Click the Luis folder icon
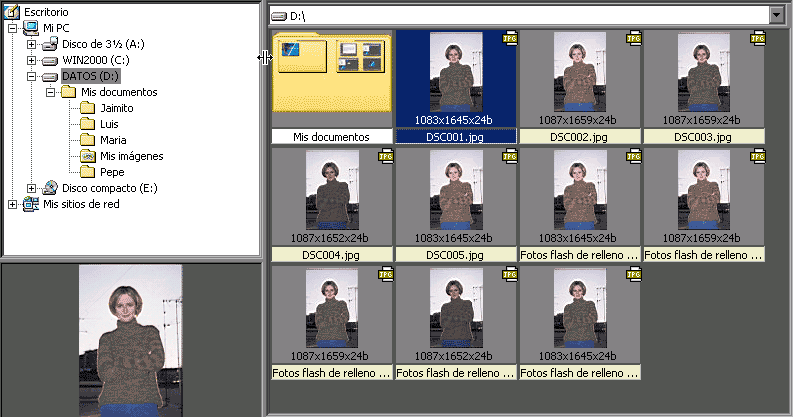 (88, 124)
